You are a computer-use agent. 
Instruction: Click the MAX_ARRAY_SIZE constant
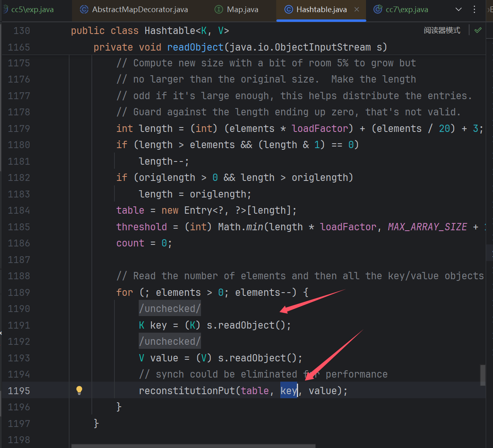click(x=427, y=227)
